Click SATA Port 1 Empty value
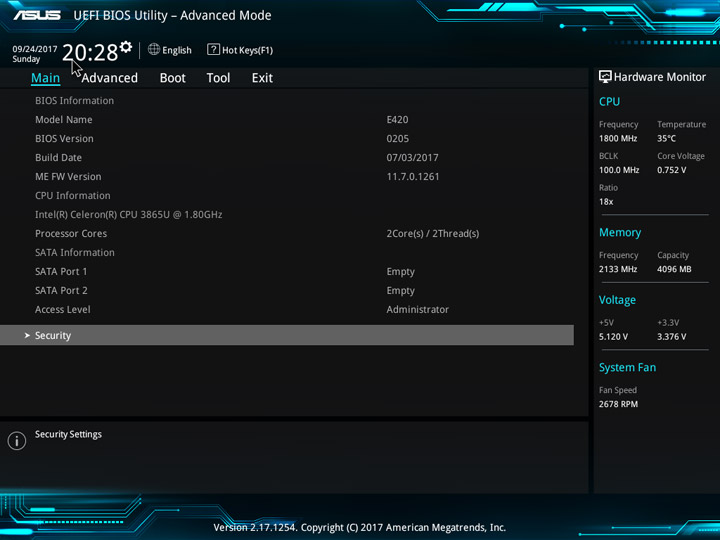Screen dimensions: 720x540 pyautogui.click(x=400, y=272)
